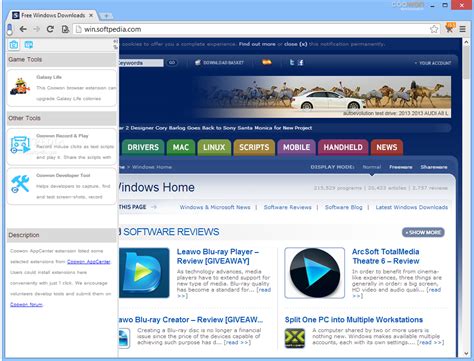
Task: Click the page scrollbar up arrow
Action: [x=466, y=42]
